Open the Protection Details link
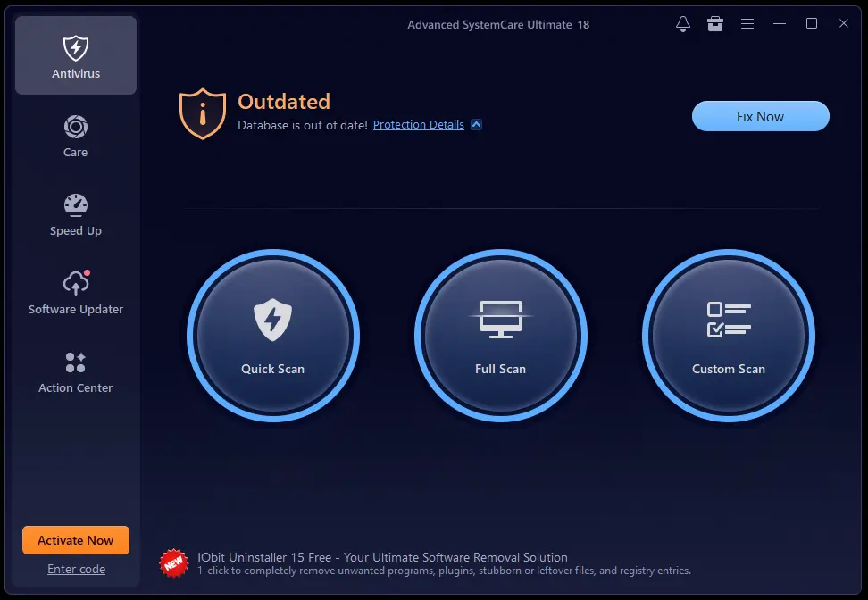868x600 pixels. pos(419,124)
